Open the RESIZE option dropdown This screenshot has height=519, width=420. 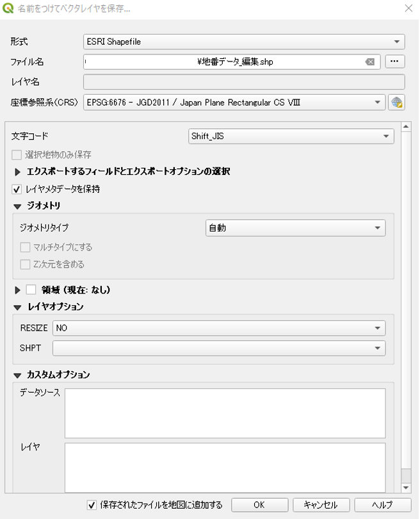pos(219,328)
